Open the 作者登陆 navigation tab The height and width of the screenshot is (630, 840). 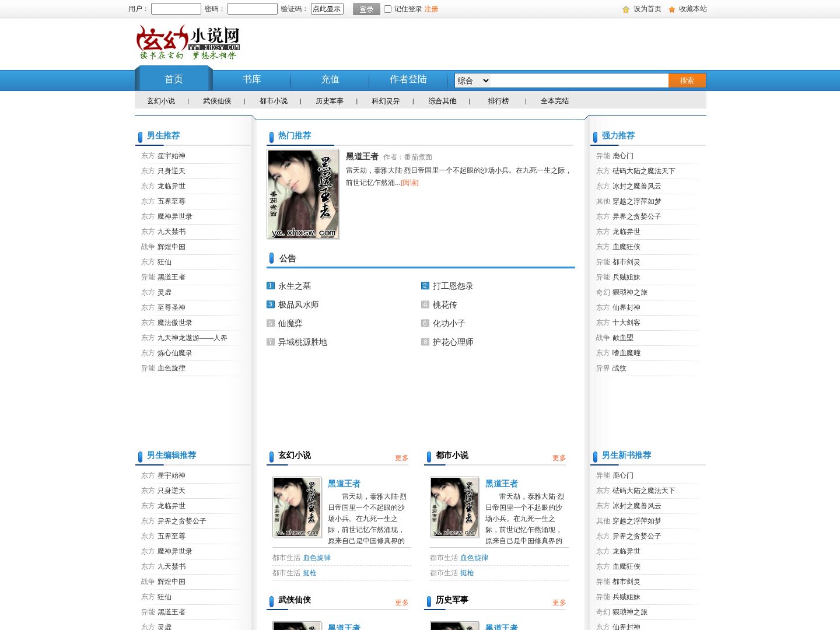pyautogui.click(x=408, y=79)
